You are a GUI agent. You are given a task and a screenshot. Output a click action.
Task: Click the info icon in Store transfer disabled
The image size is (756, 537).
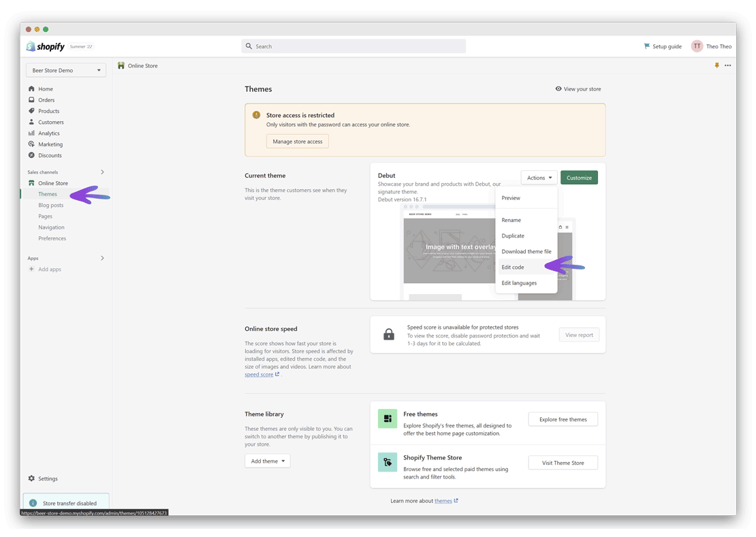(x=33, y=503)
